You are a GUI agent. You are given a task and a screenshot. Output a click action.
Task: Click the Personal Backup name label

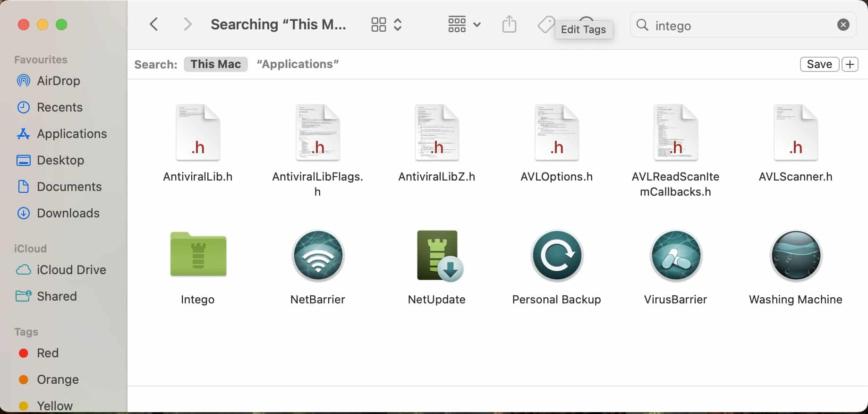[557, 300]
